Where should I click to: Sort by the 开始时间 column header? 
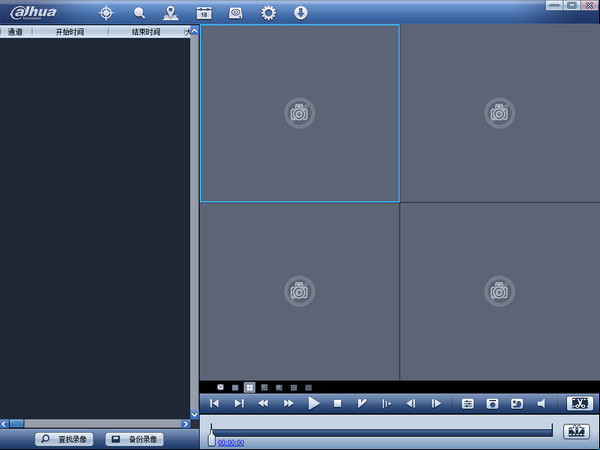coord(70,32)
